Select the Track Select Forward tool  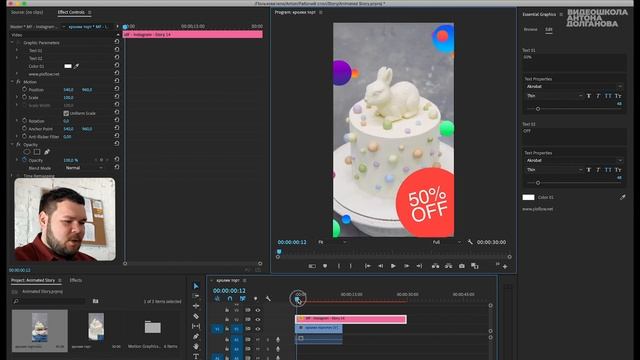pos(196,296)
